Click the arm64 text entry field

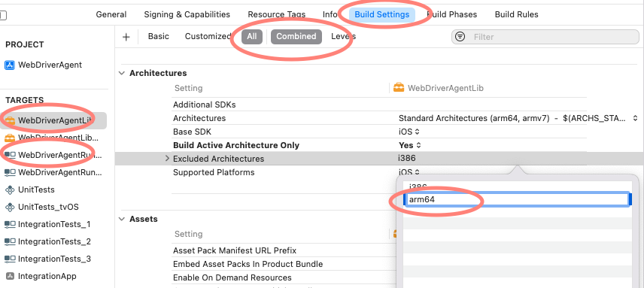518,199
